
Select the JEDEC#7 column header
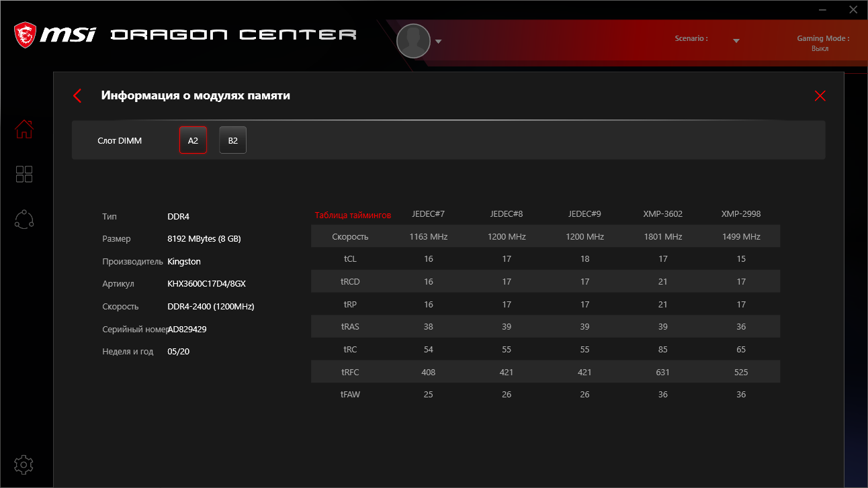click(429, 214)
